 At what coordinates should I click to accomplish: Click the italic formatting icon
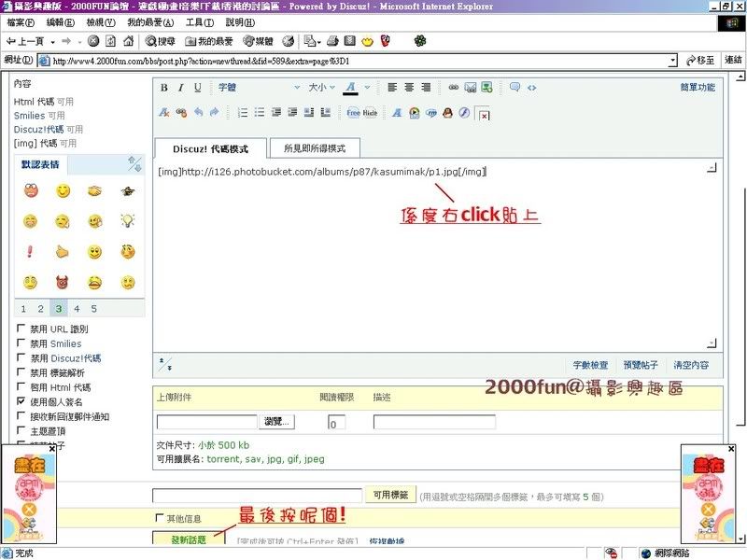tap(181, 88)
